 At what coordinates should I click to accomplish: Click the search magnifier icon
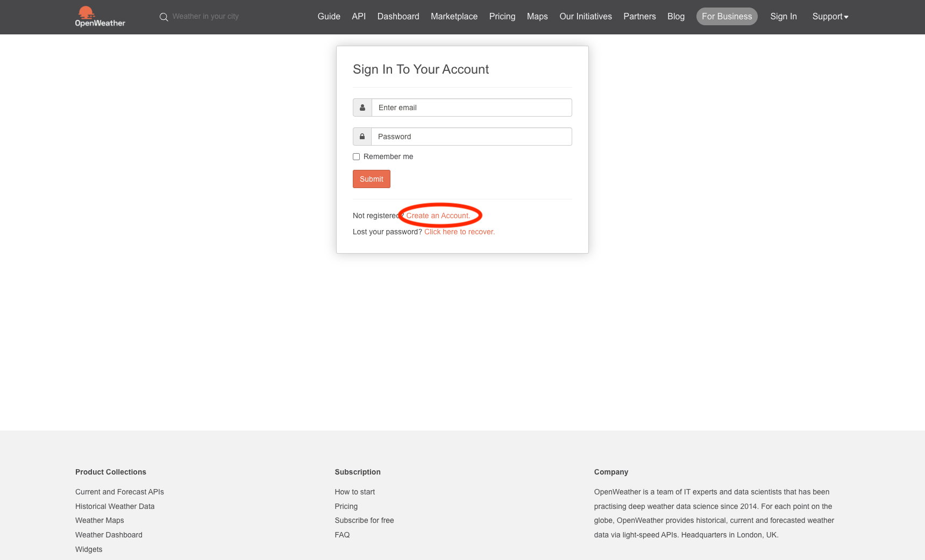pos(164,17)
